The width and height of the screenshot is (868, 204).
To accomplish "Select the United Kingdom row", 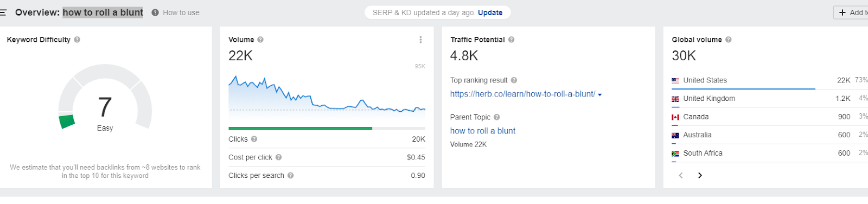I will [770, 99].
